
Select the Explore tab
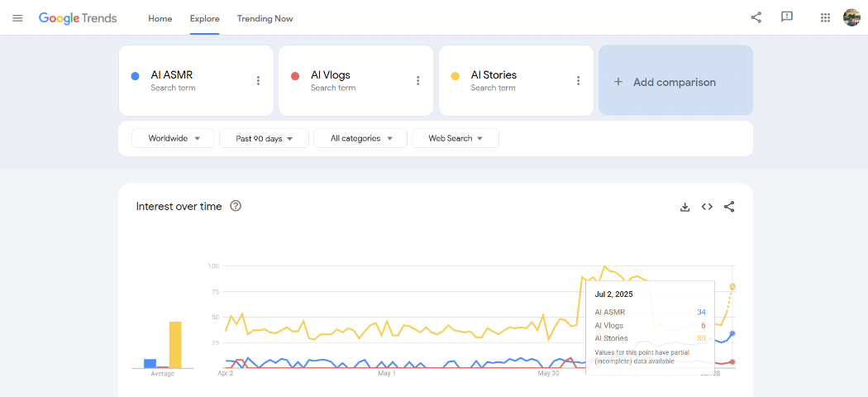pos(205,18)
